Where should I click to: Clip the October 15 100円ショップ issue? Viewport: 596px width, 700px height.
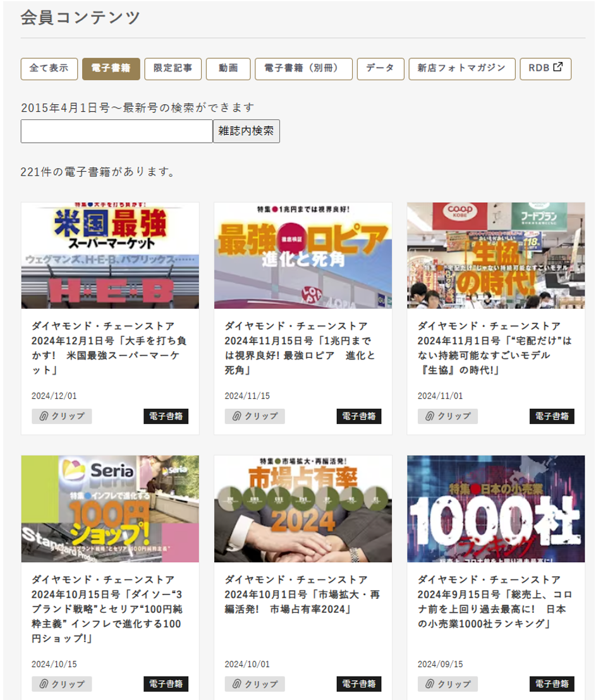(x=62, y=684)
